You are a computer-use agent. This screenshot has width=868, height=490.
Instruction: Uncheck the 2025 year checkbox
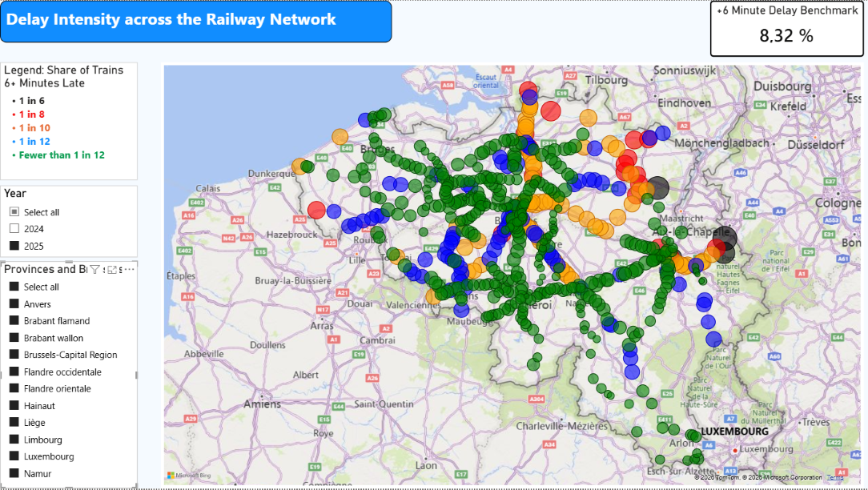coord(14,246)
